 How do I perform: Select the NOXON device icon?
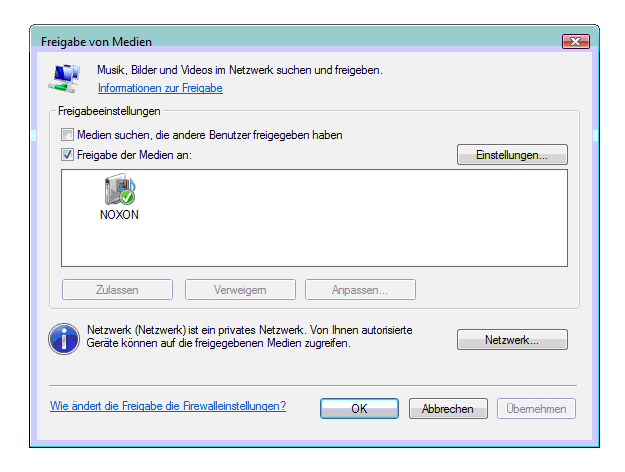pos(119,189)
